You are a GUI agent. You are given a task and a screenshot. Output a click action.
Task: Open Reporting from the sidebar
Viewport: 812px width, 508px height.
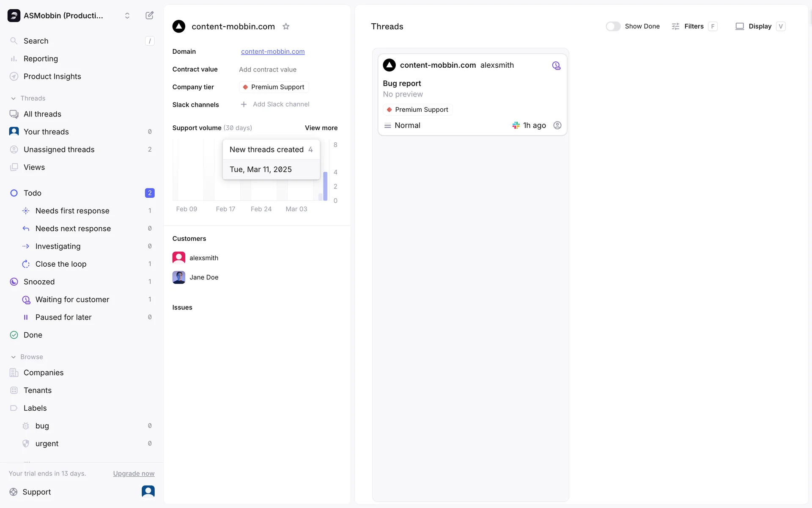click(x=41, y=58)
